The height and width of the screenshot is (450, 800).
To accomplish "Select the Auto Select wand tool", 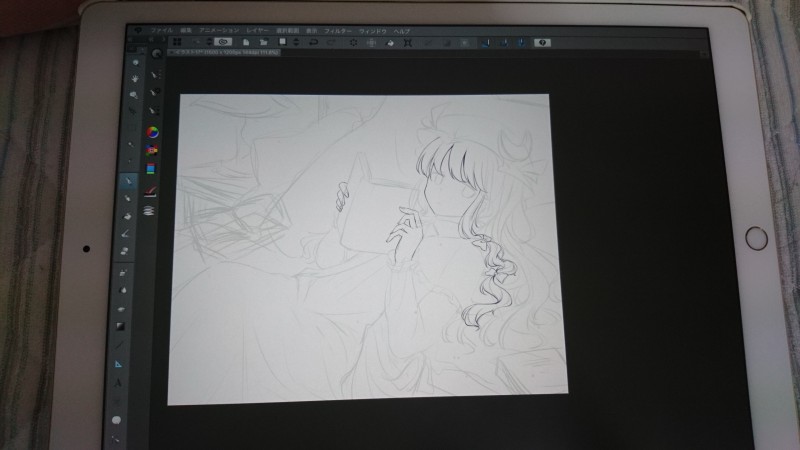I will pos(131,144).
